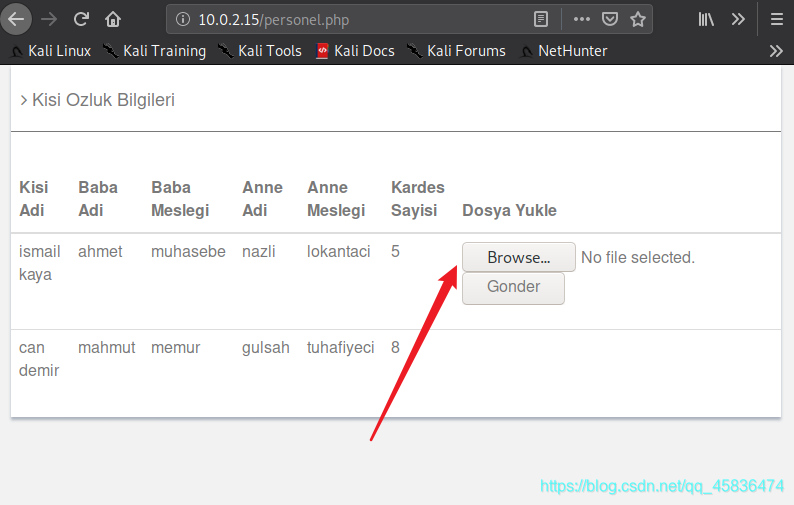Select the ahmet cell
Screen dimensions: 794x505
tap(100, 251)
